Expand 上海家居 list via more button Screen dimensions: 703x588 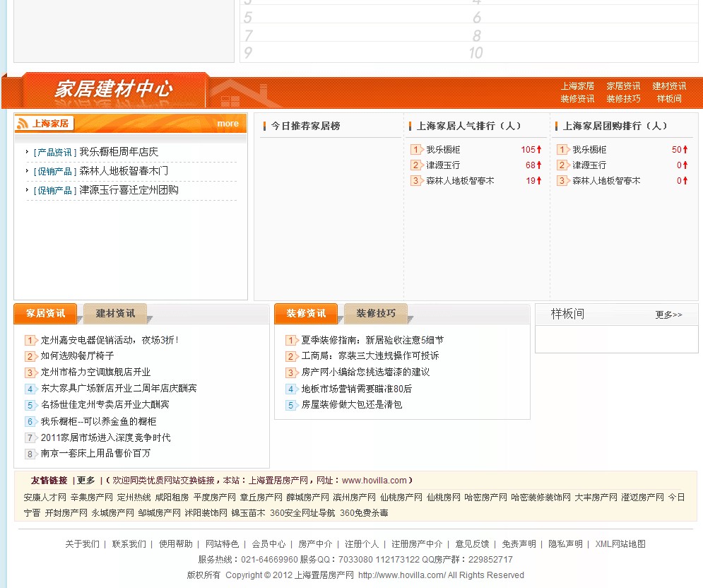tap(228, 124)
